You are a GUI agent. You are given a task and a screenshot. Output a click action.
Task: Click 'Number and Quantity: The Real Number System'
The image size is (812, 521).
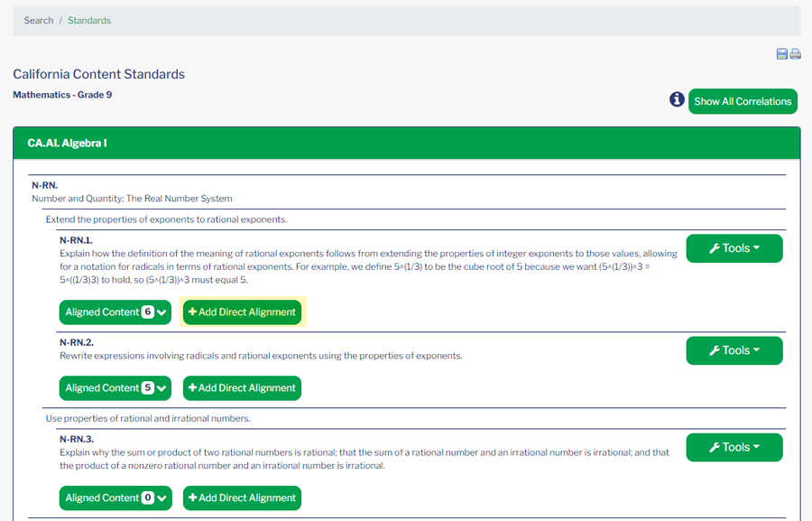132,199
